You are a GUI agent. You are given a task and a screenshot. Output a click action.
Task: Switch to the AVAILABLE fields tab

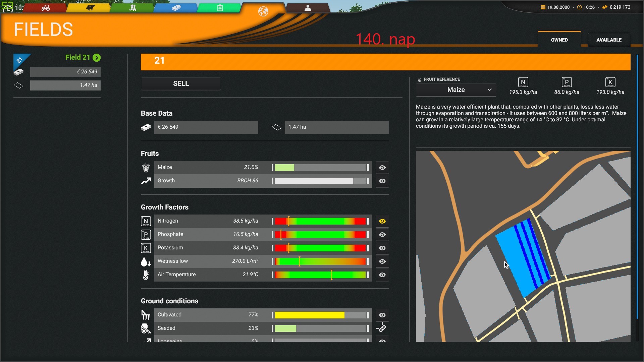click(609, 40)
